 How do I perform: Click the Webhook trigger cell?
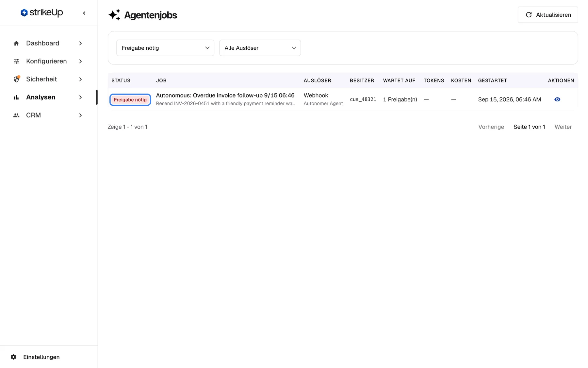pos(316,96)
